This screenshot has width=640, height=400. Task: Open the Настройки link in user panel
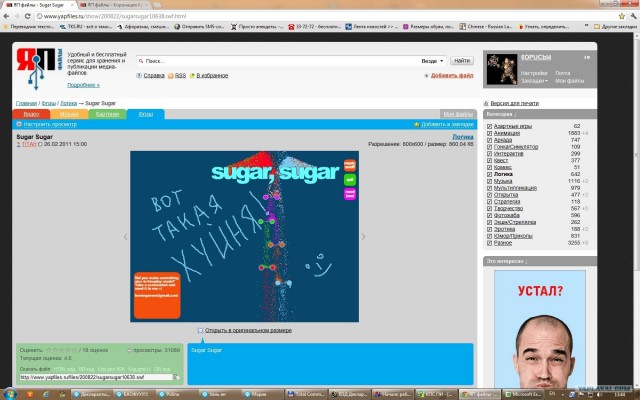(534, 73)
